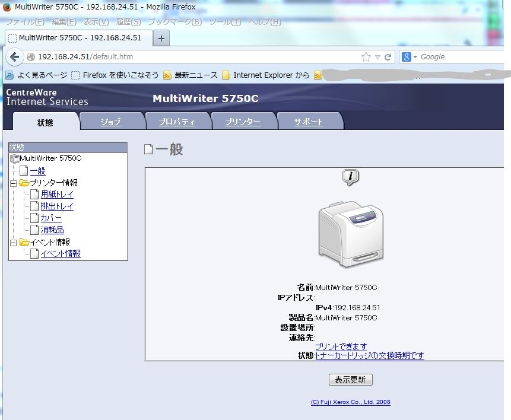Click the printer illustration image
The image size is (511, 420).
(x=351, y=234)
